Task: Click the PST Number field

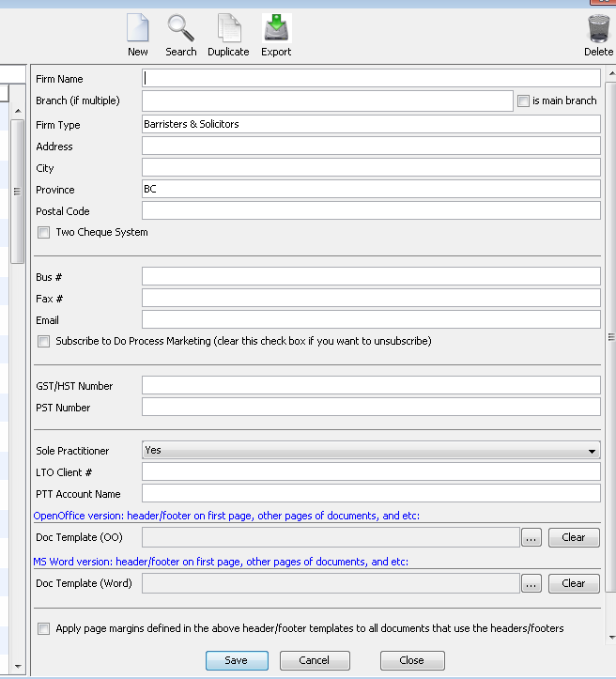Action: pos(371,407)
